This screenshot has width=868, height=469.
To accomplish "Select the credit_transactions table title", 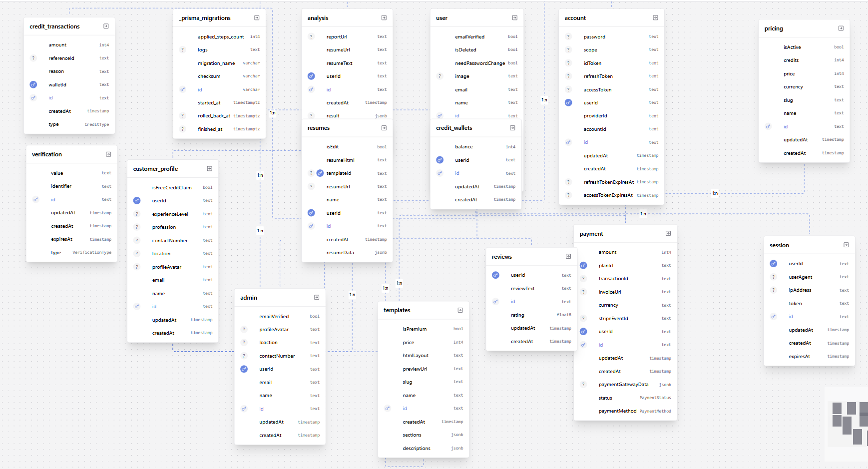I will (x=54, y=26).
